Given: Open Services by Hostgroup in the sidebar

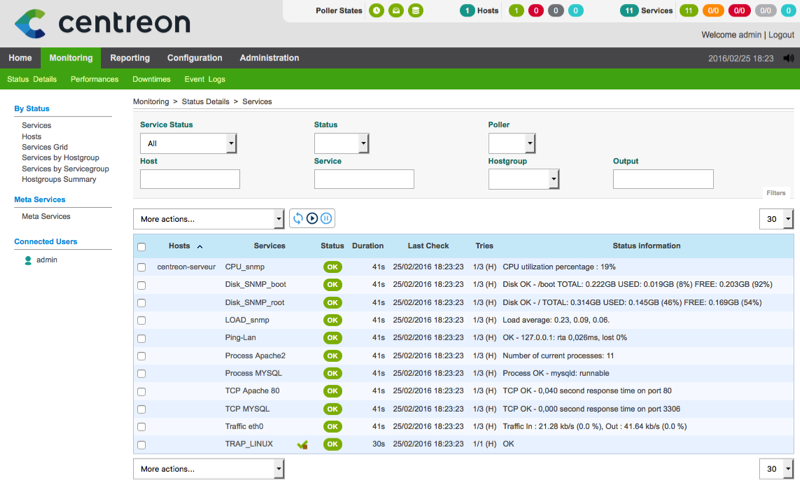Looking at the screenshot, I should 62,158.
